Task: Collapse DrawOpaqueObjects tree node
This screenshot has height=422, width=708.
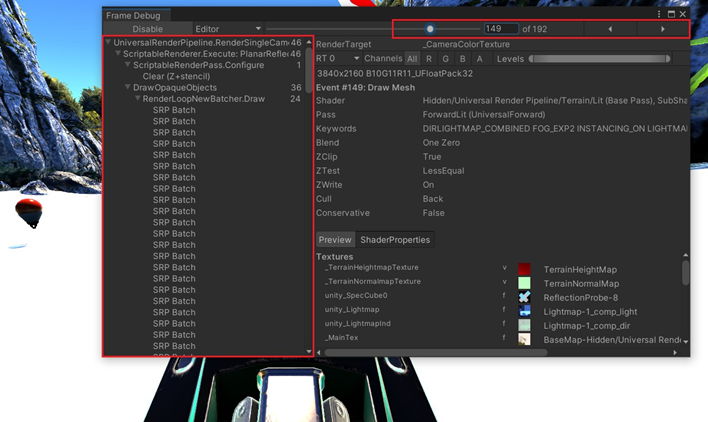Action: [128, 88]
